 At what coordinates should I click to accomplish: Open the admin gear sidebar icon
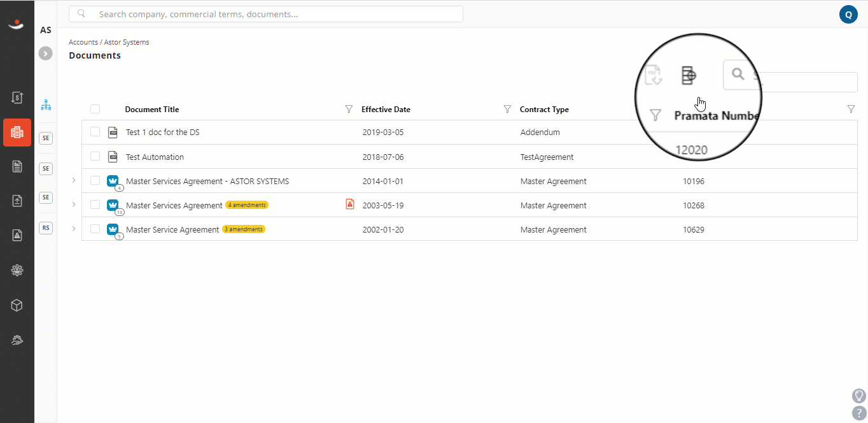(x=17, y=270)
